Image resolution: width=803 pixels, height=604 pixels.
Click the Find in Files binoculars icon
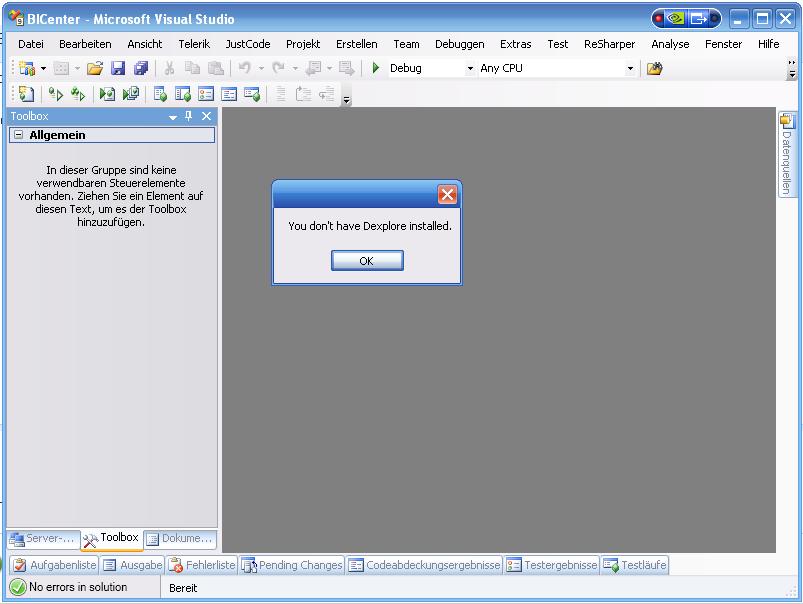point(654,68)
